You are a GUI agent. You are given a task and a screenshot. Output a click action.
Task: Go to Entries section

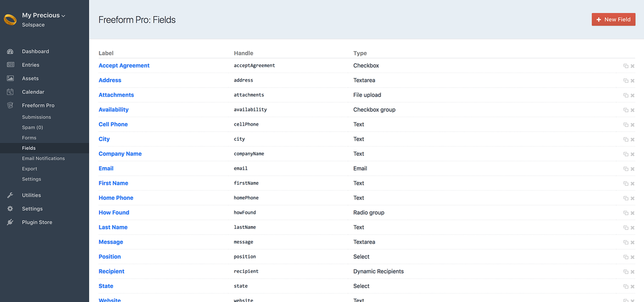point(31,65)
